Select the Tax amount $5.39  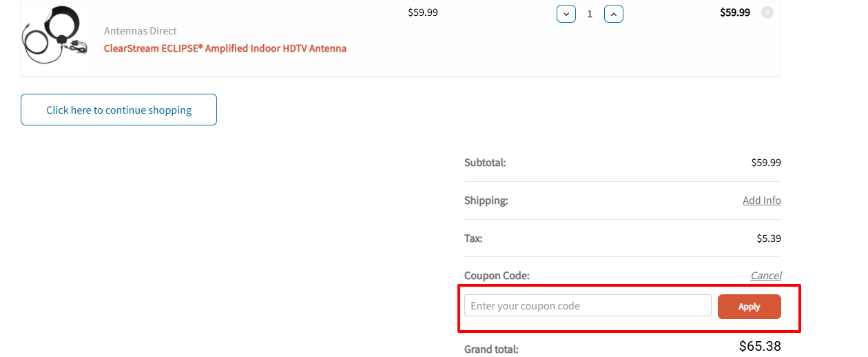[769, 238]
